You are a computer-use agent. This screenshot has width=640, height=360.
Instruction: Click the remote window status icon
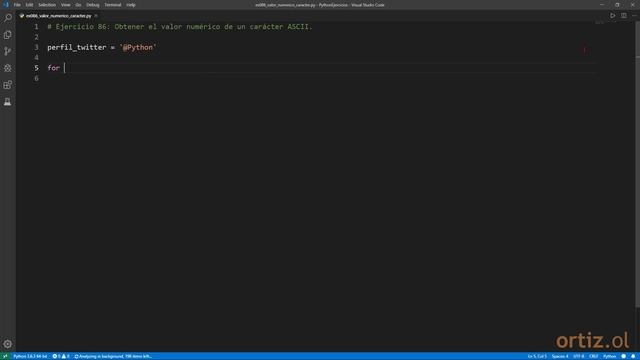[x=5, y=356]
